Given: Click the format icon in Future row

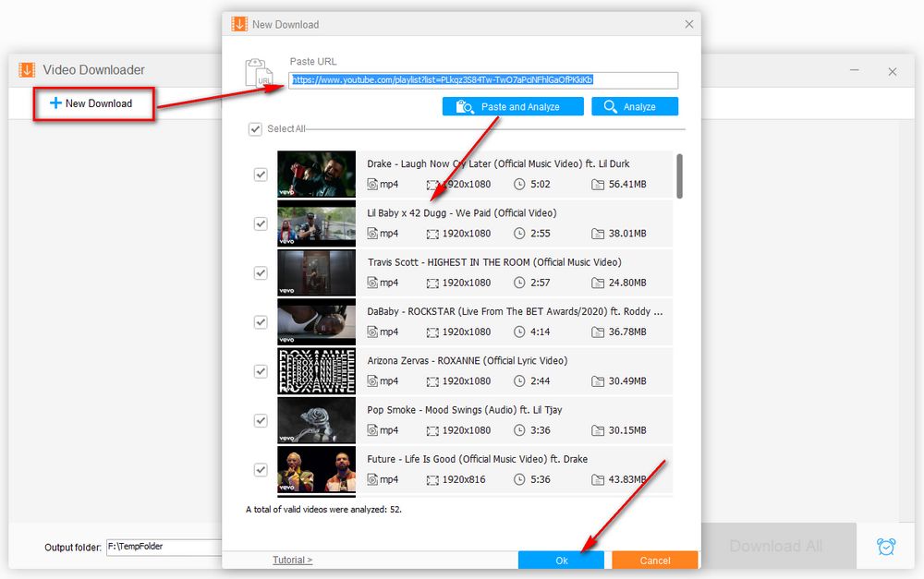Looking at the screenshot, I should click(372, 479).
